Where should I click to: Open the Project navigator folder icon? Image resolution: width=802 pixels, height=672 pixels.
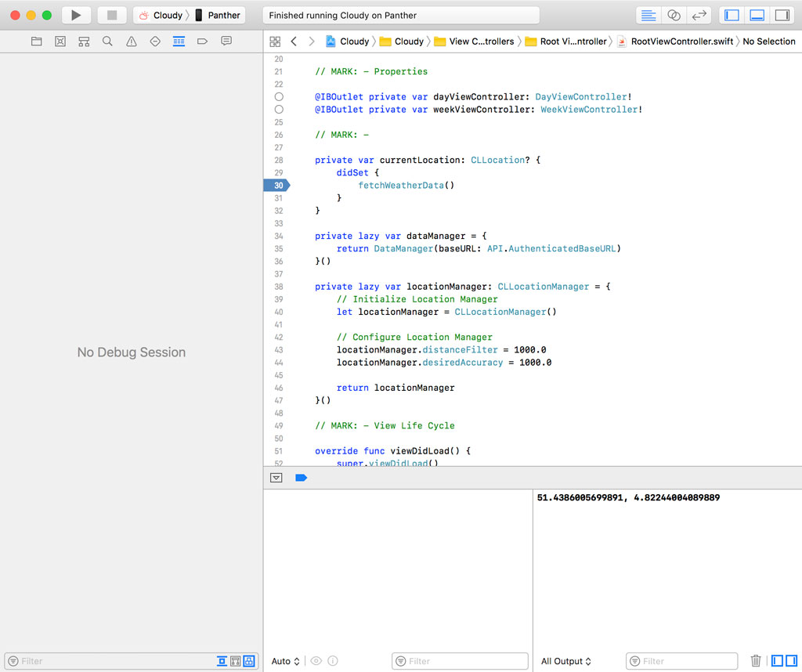pos(36,41)
